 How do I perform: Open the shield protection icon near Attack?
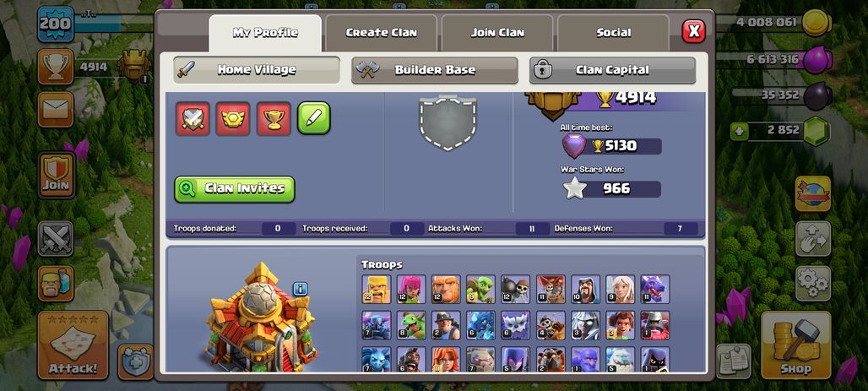(x=136, y=361)
